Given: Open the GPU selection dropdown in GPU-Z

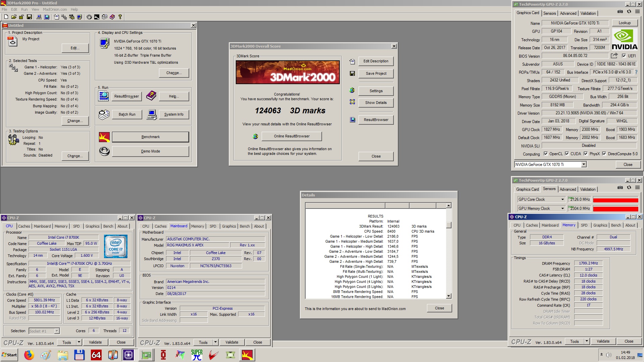Looking at the screenshot, I should 584,165.
